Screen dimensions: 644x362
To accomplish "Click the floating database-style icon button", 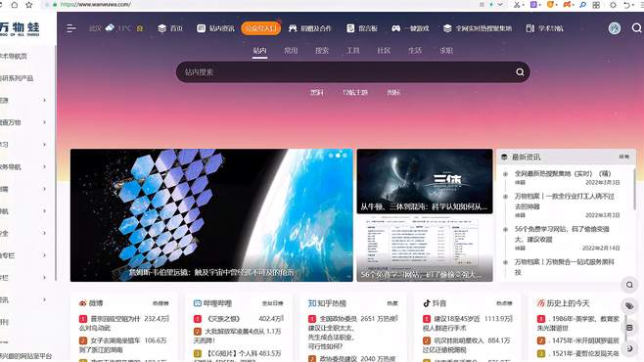I will click(x=629, y=328).
